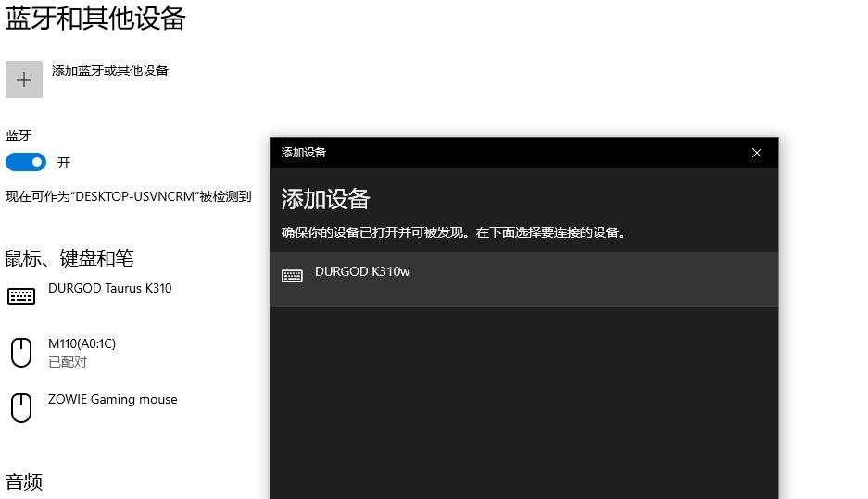Click the 添加设备 dialog title bar text
Screen dimensions: 868x499
(x=303, y=153)
